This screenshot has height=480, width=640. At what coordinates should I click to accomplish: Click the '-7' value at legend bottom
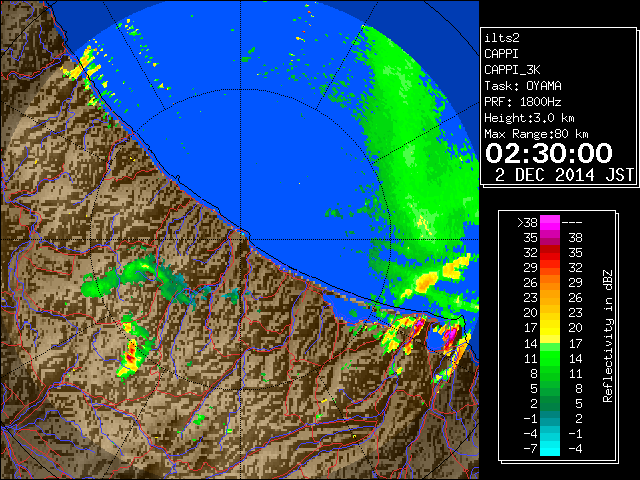pyautogui.click(x=530, y=449)
